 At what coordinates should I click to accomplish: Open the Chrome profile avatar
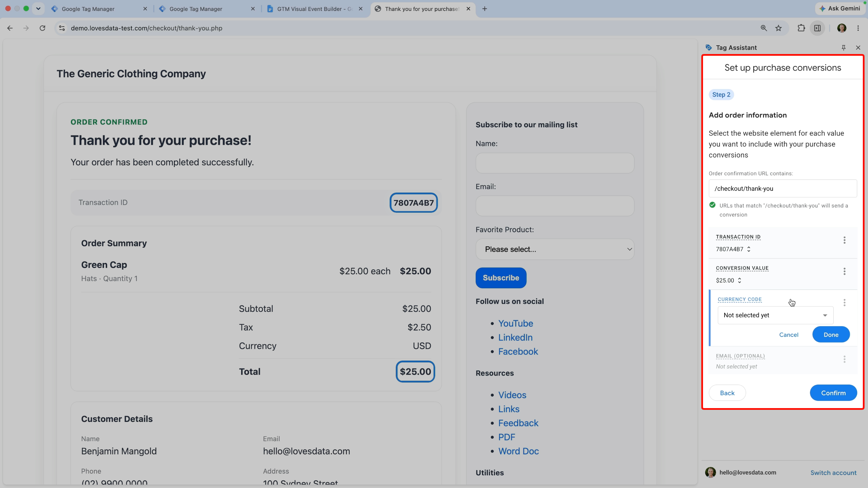[x=842, y=28]
